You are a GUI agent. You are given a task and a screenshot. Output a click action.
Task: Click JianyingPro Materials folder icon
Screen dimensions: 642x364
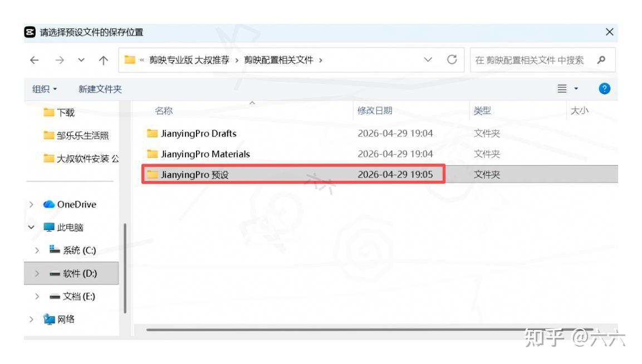tap(153, 154)
